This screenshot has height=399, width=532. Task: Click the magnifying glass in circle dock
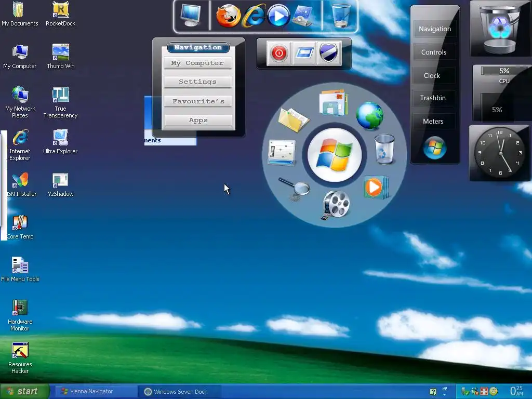(295, 189)
